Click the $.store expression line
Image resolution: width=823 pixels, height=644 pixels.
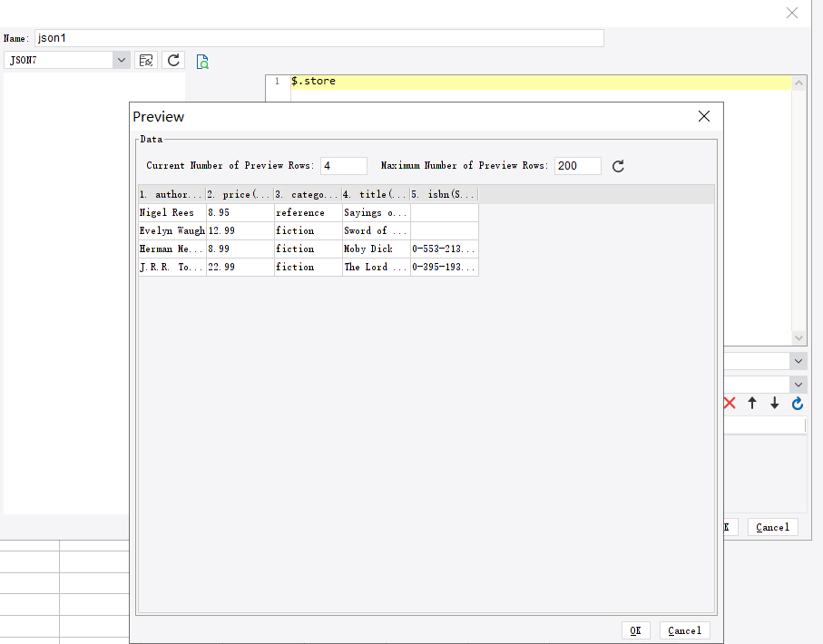coord(313,81)
